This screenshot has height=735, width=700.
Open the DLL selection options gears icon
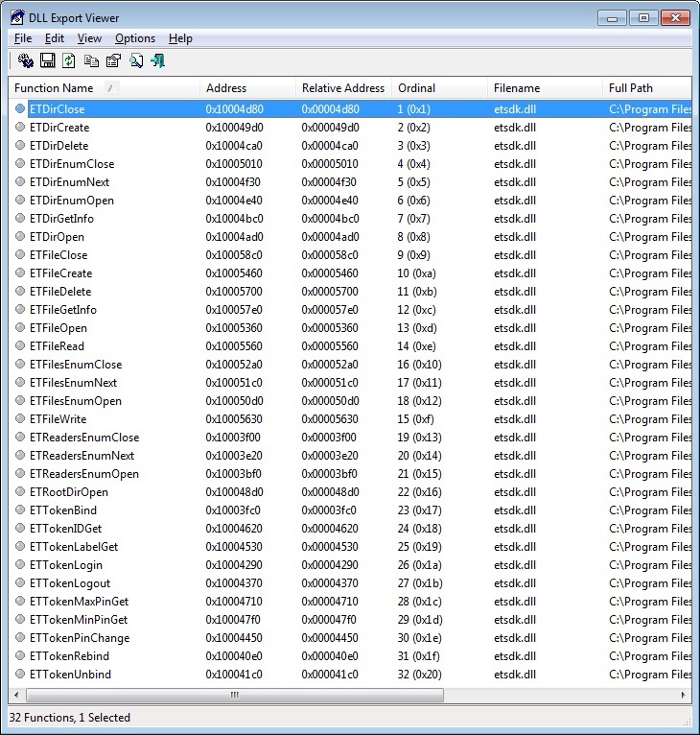[x=26, y=61]
